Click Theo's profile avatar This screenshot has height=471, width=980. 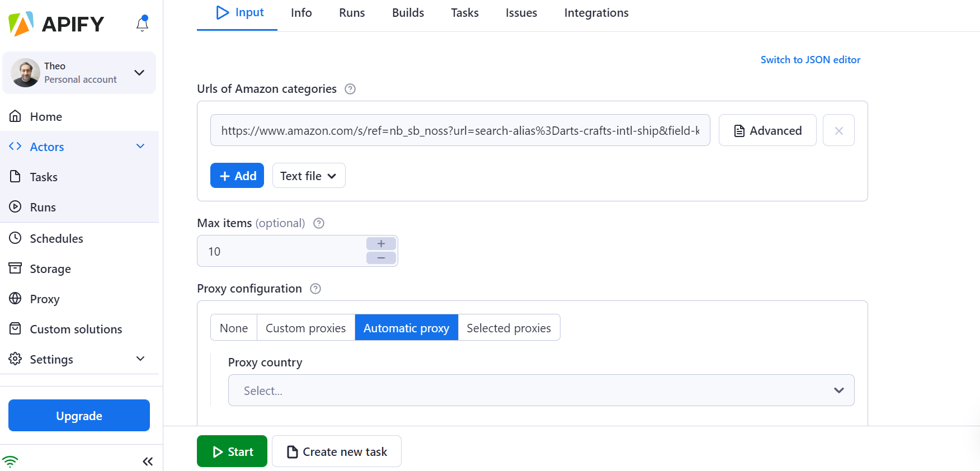tap(26, 73)
